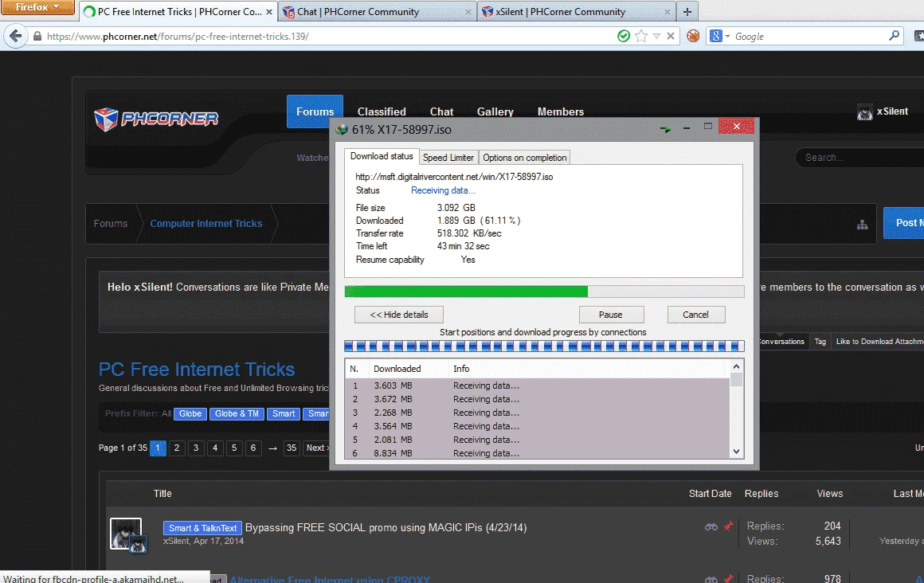This screenshot has height=583, width=924.
Task: Click the Tag tab near Conversations
Action: (x=820, y=342)
